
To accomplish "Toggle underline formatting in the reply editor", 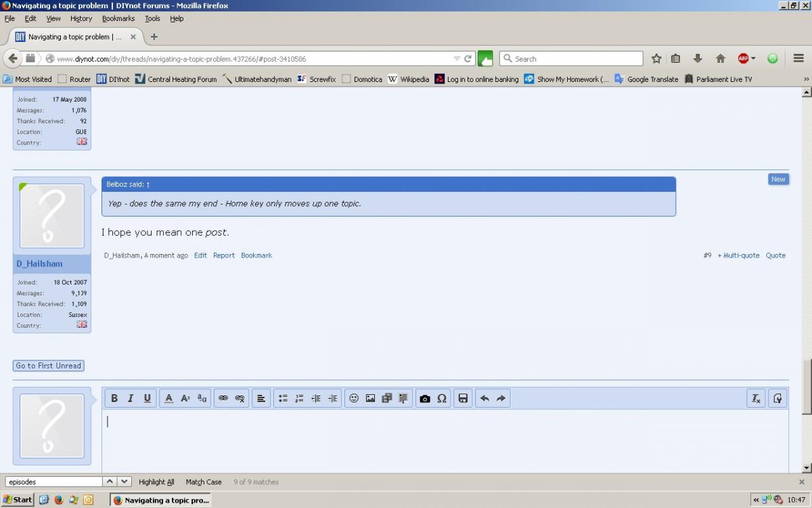I will [147, 398].
